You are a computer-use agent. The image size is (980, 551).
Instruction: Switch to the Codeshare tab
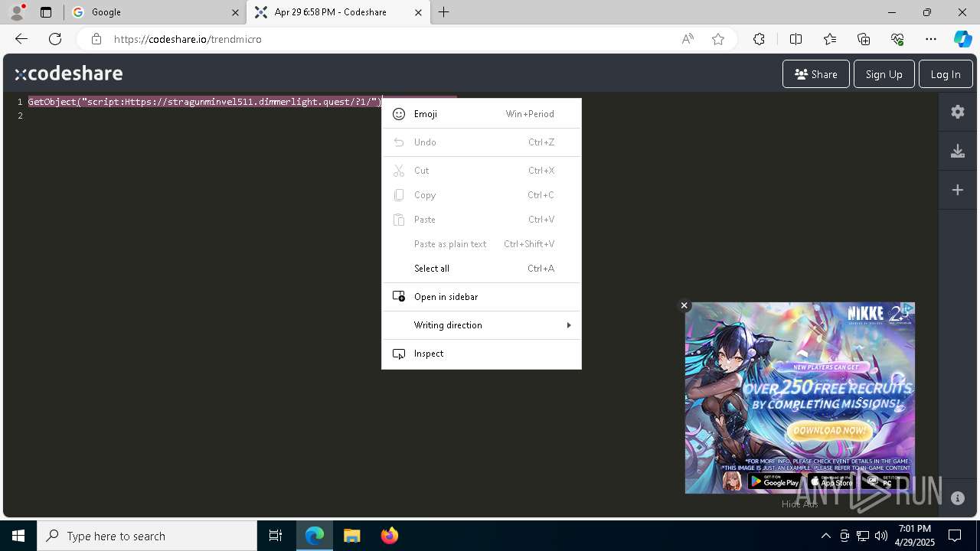click(337, 12)
